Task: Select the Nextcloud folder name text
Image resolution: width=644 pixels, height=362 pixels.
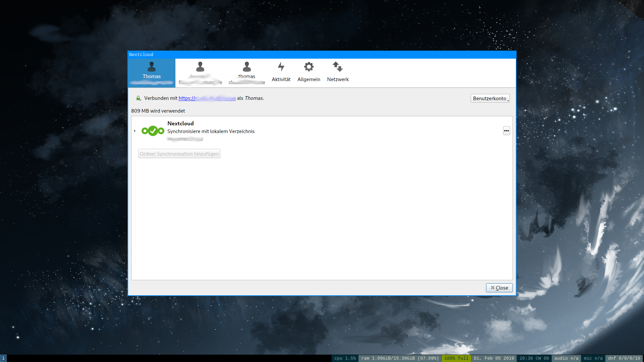Action: (x=180, y=123)
